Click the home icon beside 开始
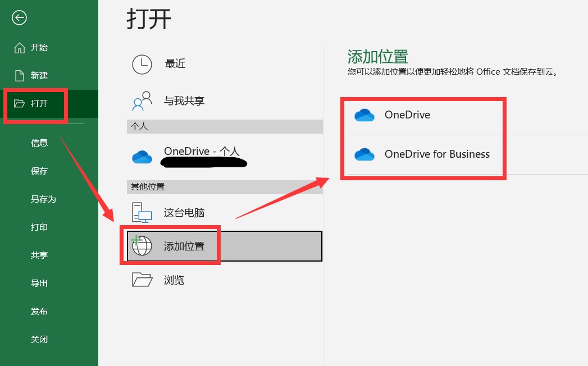 point(20,48)
